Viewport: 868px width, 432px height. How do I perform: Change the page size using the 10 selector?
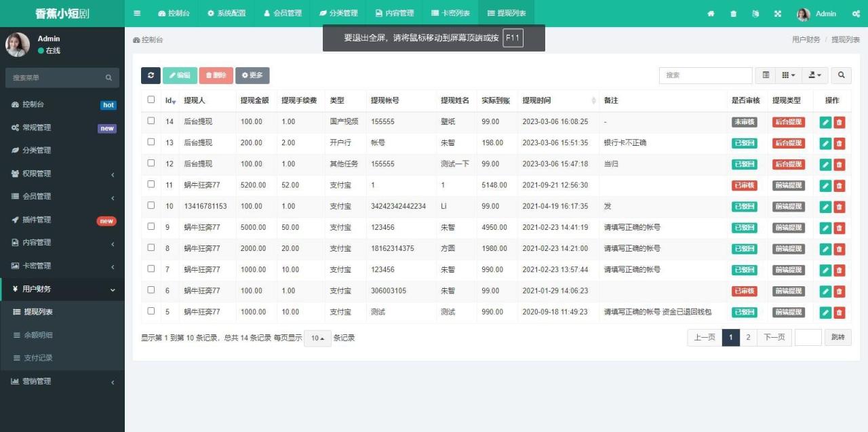point(316,338)
